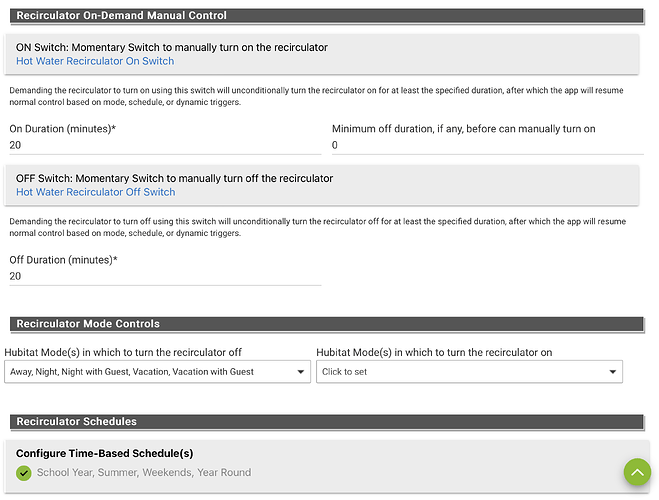Image resolution: width=659 pixels, height=500 pixels.
Task: Open Configure Time-Based Schedule(s)
Action: 105,453
